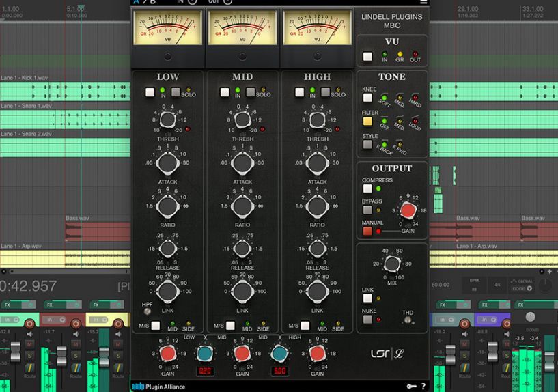The image size is (558, 392).
Task: Toggle the LOW band IN switch
Action: 150,92
